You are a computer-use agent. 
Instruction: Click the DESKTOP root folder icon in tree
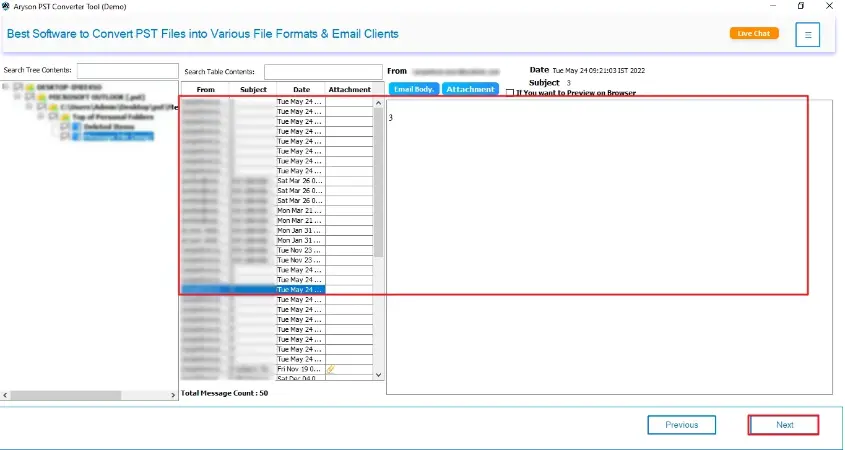pos(30,87)
